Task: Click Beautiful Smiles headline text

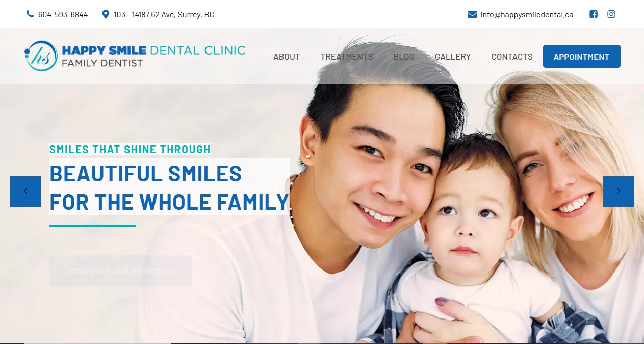Action: pos(169,188)
